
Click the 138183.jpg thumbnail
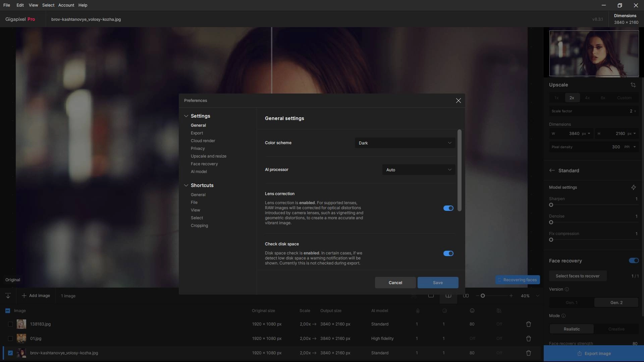pos(21,324)
